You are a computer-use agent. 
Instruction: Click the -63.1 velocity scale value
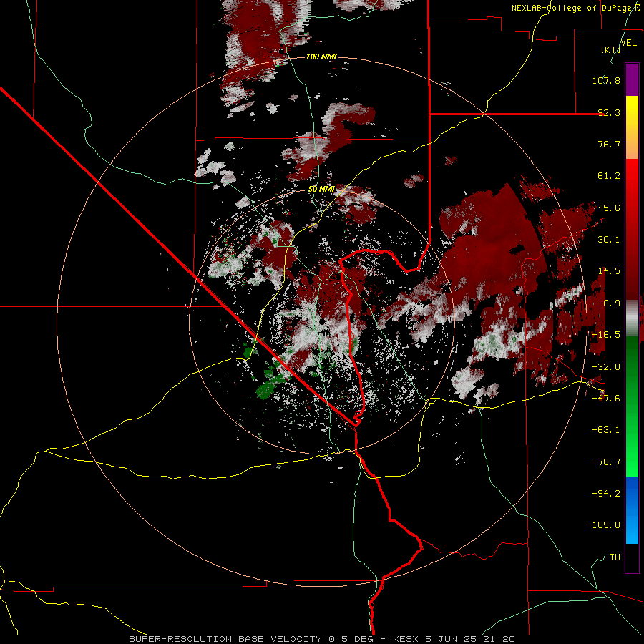click(x=606, y=430)
